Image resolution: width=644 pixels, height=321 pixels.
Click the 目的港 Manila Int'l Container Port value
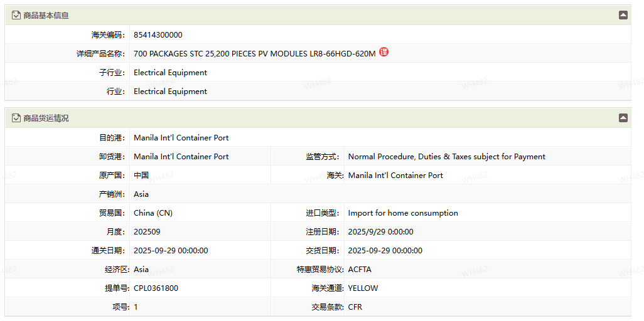[181, 138]
